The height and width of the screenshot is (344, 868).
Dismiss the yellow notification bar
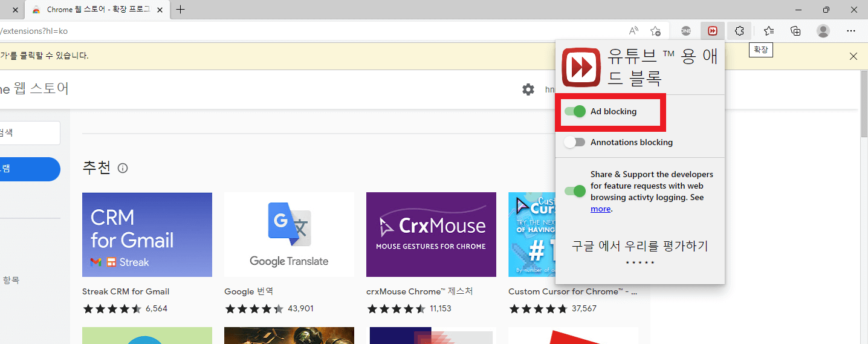tap(853, 56)
